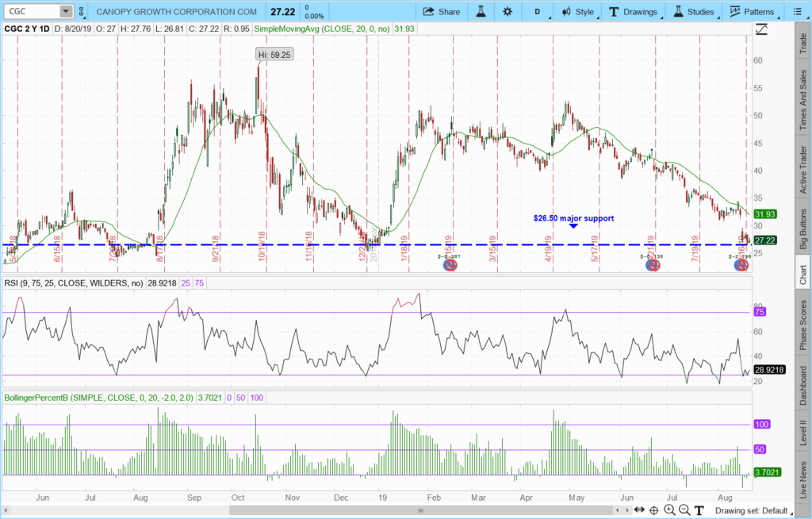Expand the CGC symbol dropdown arrow
The width and height of the screenshot is (812, 519).
coord(65,12)
